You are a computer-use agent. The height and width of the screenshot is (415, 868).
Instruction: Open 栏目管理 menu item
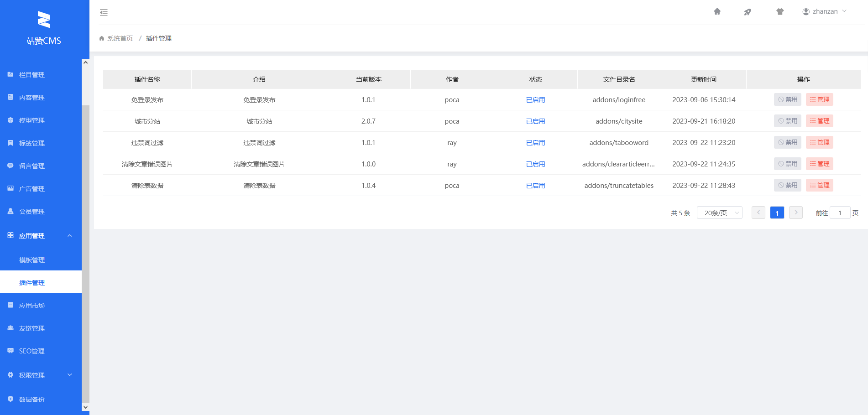point(41,75)
